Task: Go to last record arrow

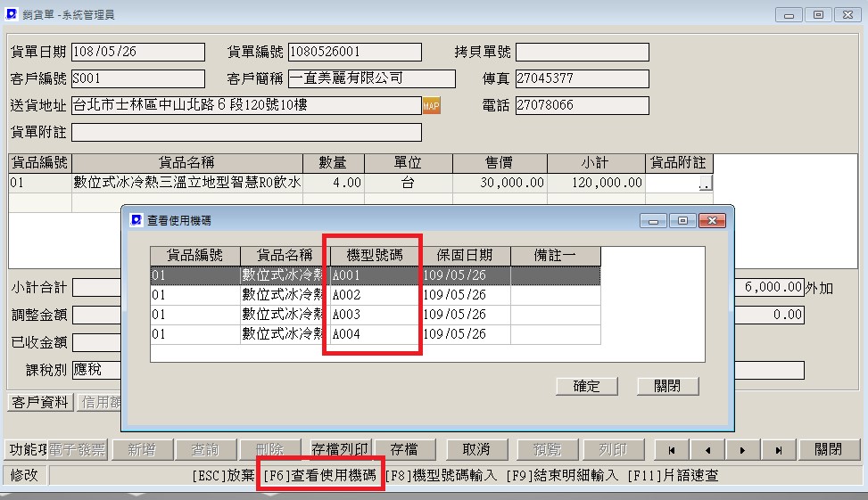Action: tap(778, 450)
